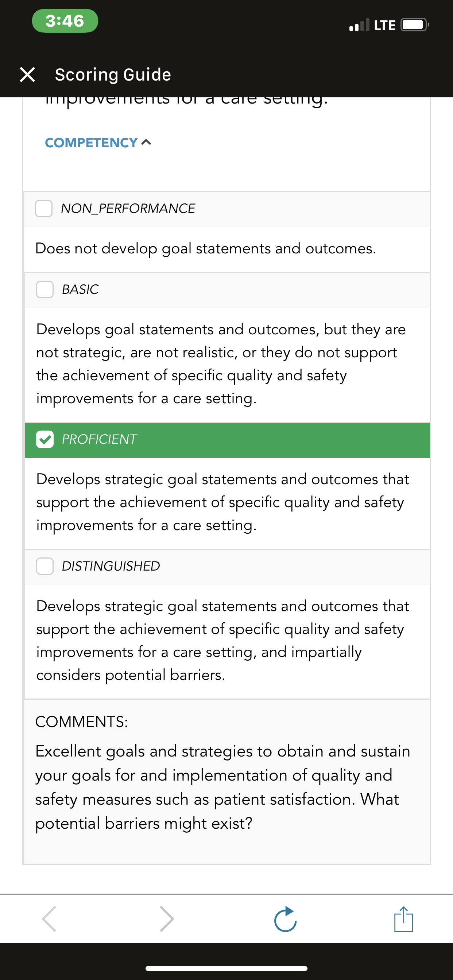Tap the battery indicator in status bar
453x980 pixels.
[415, 25]
